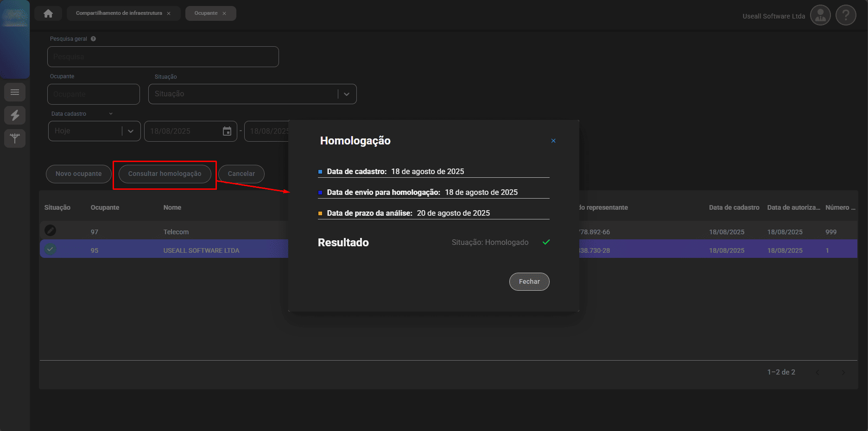Toggle the checkmark on USEALL SOFTWARE row
Screen dimensions: 868x431
(50, 250)
